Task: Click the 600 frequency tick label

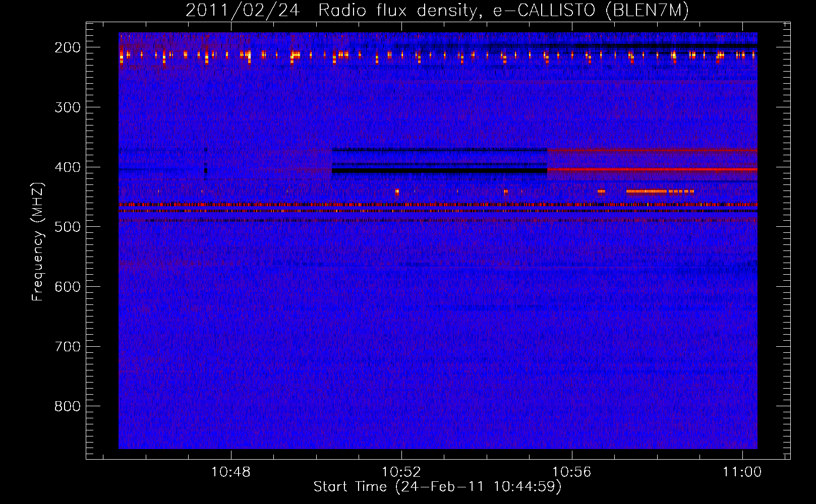Action: [x=67, y=287]
